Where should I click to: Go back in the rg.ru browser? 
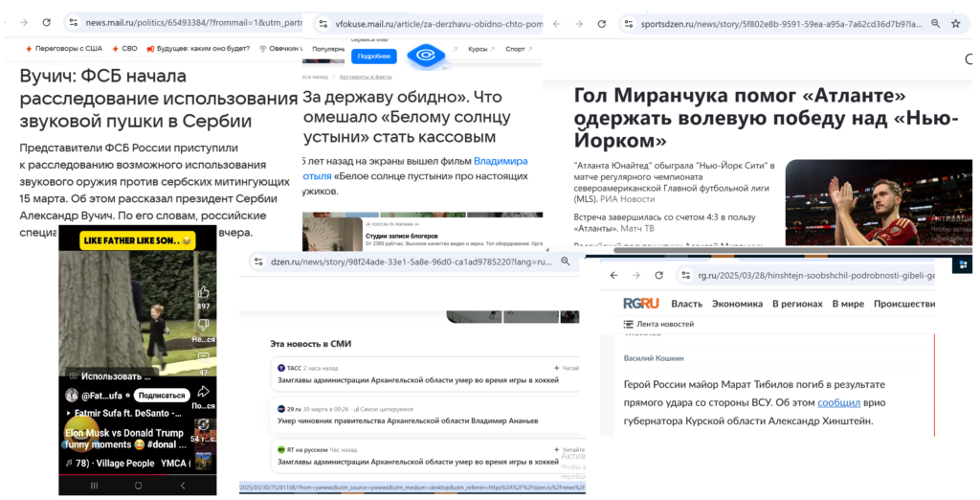tap(613, 275)
